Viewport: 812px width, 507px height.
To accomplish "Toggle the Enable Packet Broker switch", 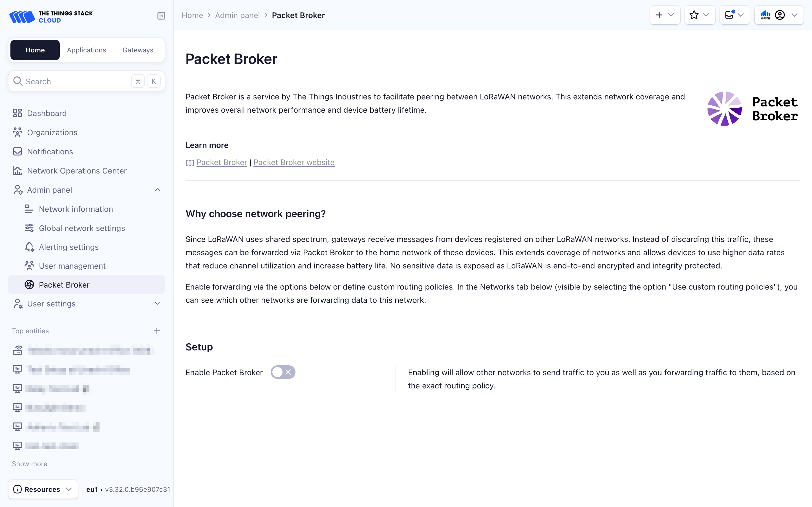I will [x=283, y=372].
